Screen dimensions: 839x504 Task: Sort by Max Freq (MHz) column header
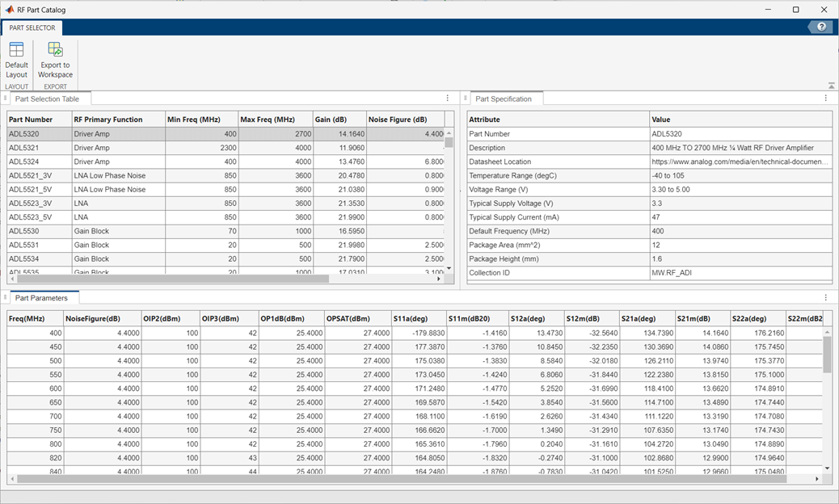click(275, 120)
